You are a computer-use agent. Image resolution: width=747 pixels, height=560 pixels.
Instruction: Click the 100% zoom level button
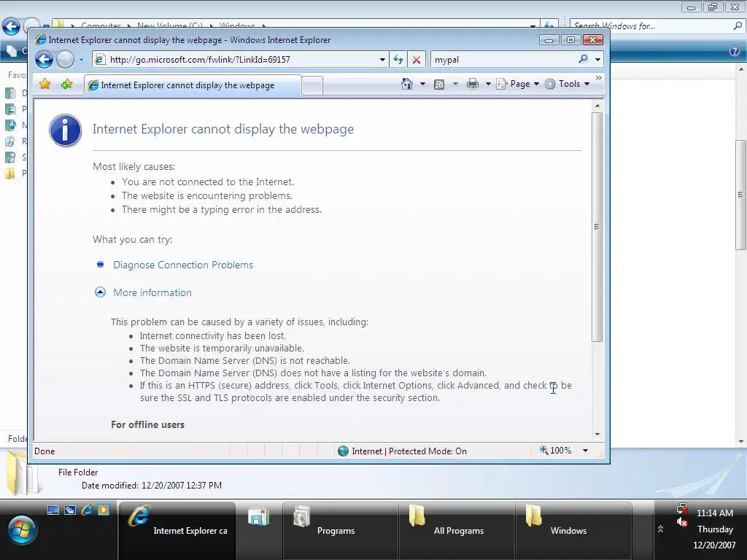pyautogui.click(x=556, y=451)
